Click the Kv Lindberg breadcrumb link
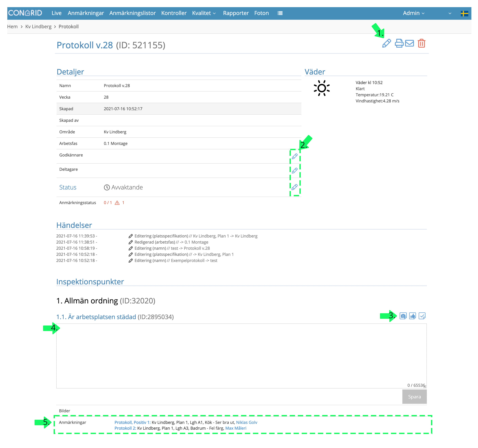The height and width of the screenshot is (448, 478). 38,27
